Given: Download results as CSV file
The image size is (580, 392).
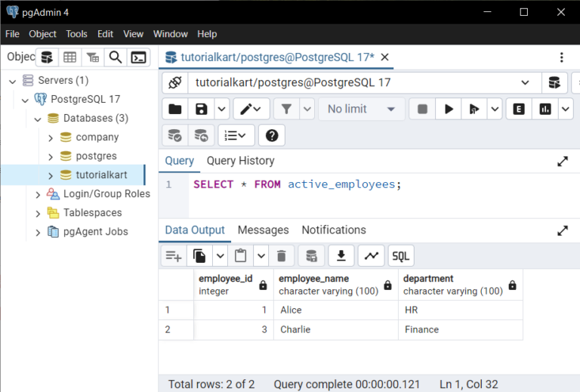Looking at the screenshot, I should click(341, 256).
